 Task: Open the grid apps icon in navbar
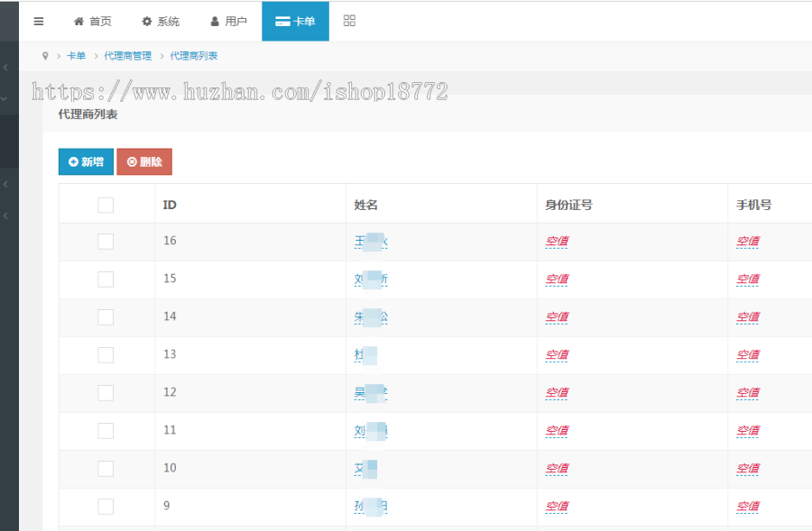point(349,21)
